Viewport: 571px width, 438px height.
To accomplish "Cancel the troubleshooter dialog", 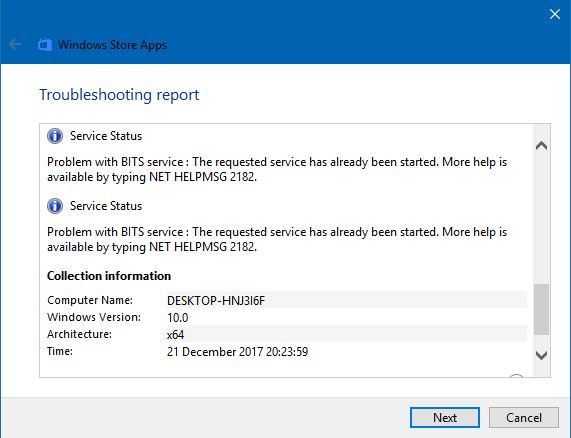I will (524, 417).
